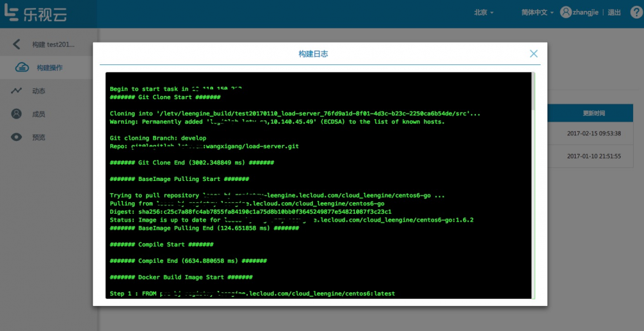Click the 'Digest: sha256' log line

point(251,212)
